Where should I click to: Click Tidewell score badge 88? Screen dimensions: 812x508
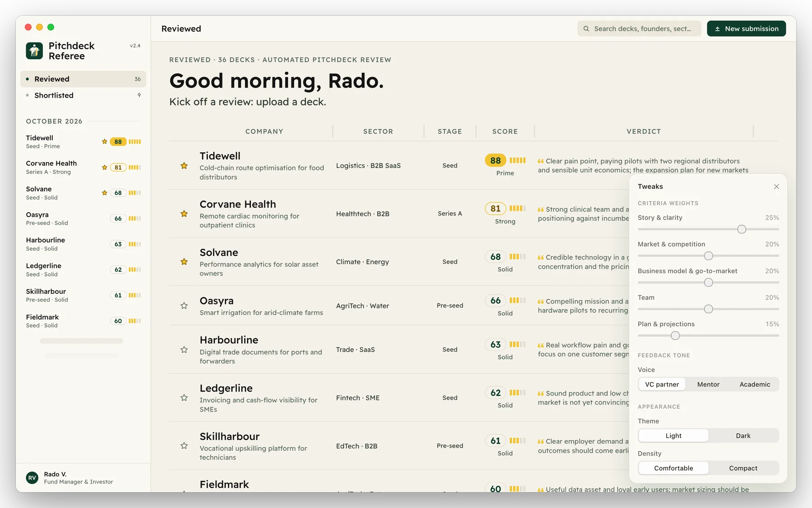[x=495, y=160]
